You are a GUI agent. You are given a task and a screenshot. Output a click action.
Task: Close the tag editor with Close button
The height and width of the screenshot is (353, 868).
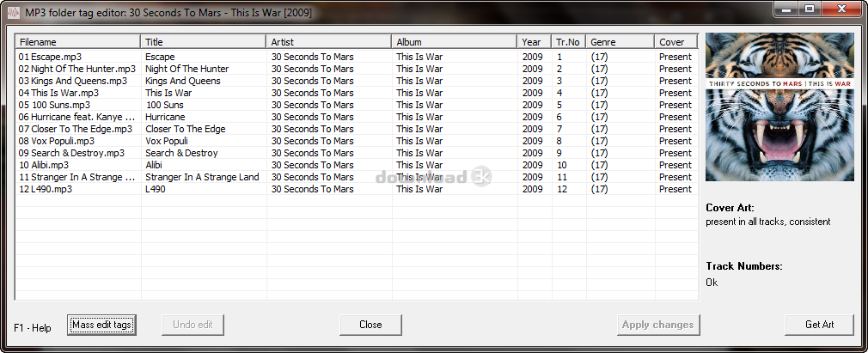tap(370, 325)
